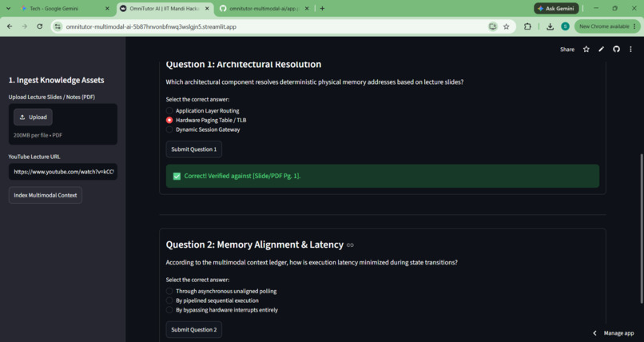Image resolution: width=644 pixels, height=342 pixels.
Task: Click the Correct! Verified against Slide message
Action: pos(383,176)
